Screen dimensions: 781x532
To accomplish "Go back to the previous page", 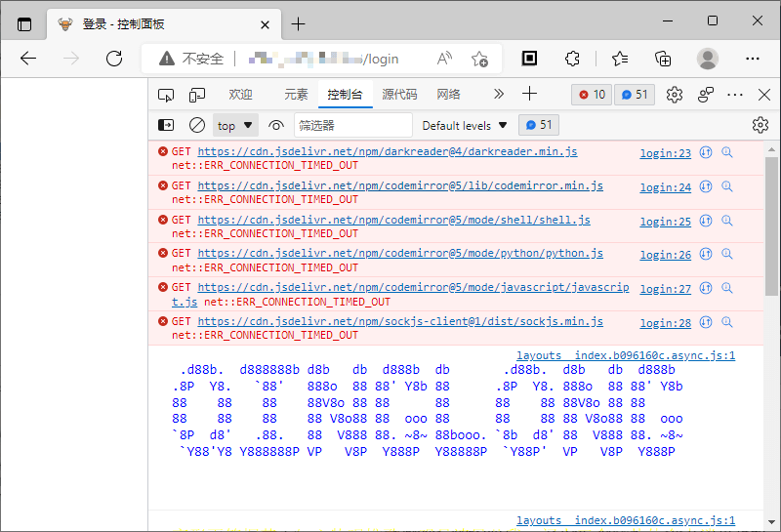I will pos(28,59).
